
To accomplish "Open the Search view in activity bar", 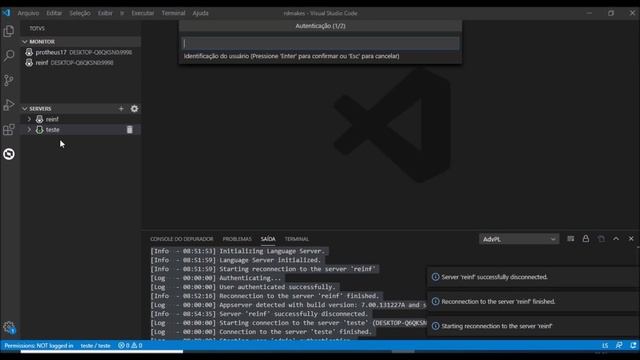I will [9, 56].
